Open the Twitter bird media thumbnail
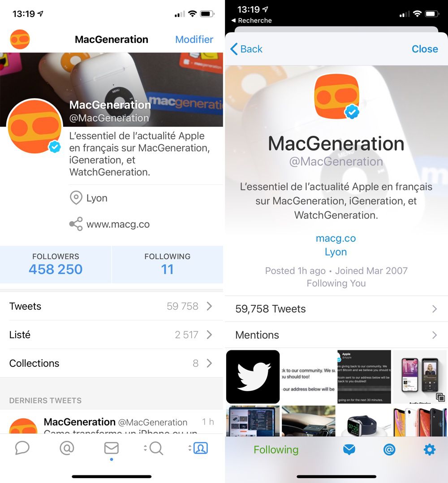The height and width of the screenshot is (483, 448). tap(253, 377)
